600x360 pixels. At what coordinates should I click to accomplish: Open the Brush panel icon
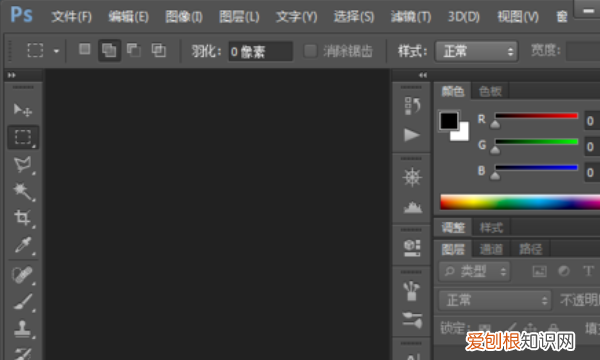coord(412,319)
